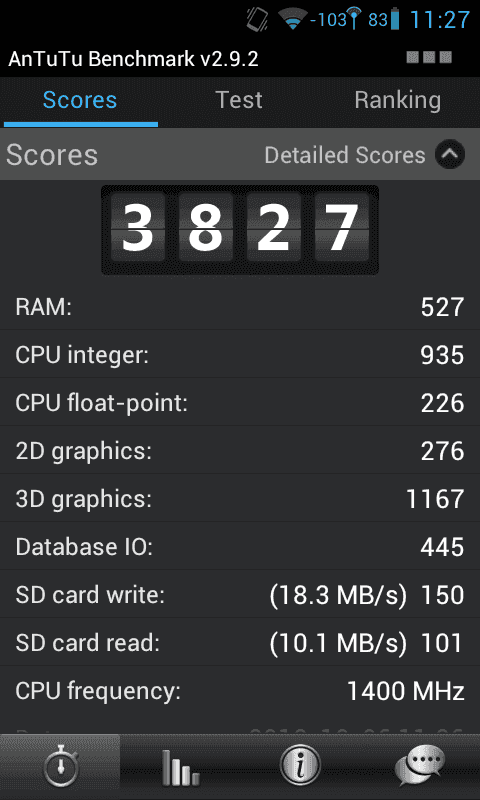Open the stopwatch benchmark icon
This screenshot has width=480, height=800.
click(60, 766)
